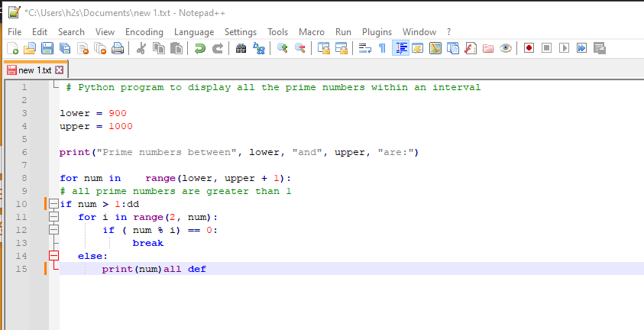This screenshot has width=644, height=330.
Task: Click the Zoom Out magnifier icon
Action: [299, 48]
